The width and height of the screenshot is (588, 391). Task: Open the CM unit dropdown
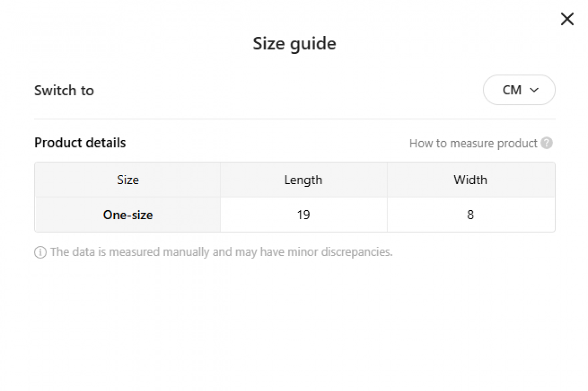tap(519, 90)
